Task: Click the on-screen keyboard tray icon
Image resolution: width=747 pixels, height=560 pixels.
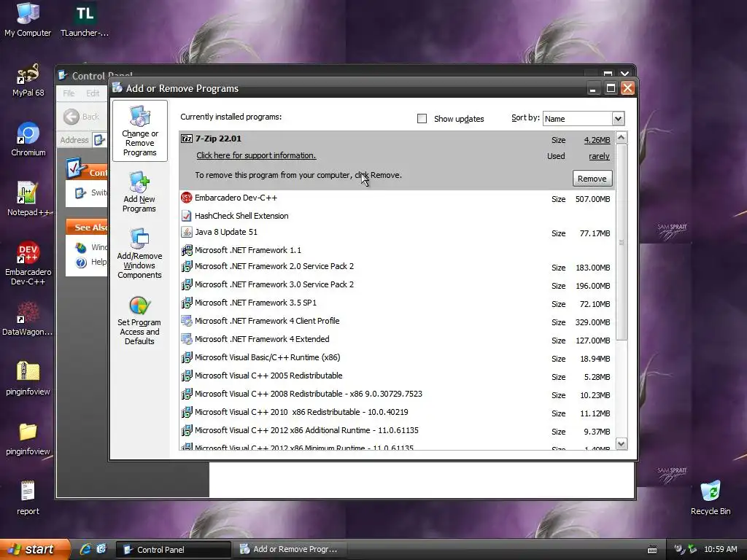Action: tap(652, 550)
